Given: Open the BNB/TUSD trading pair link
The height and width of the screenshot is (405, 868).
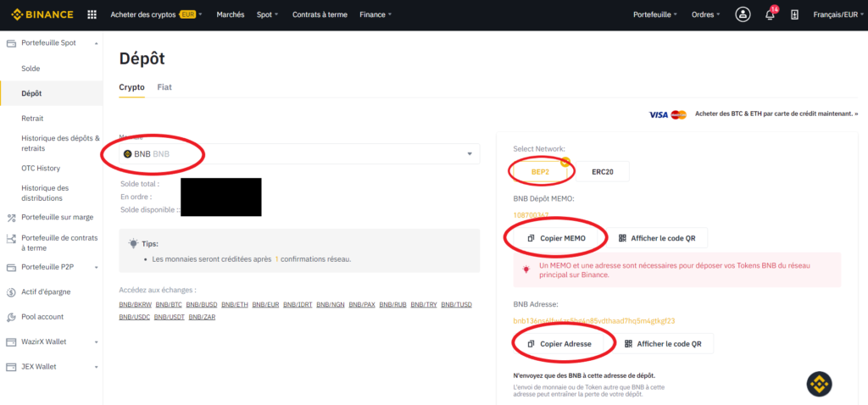Looking at the screenshot, I should [457, 305].
